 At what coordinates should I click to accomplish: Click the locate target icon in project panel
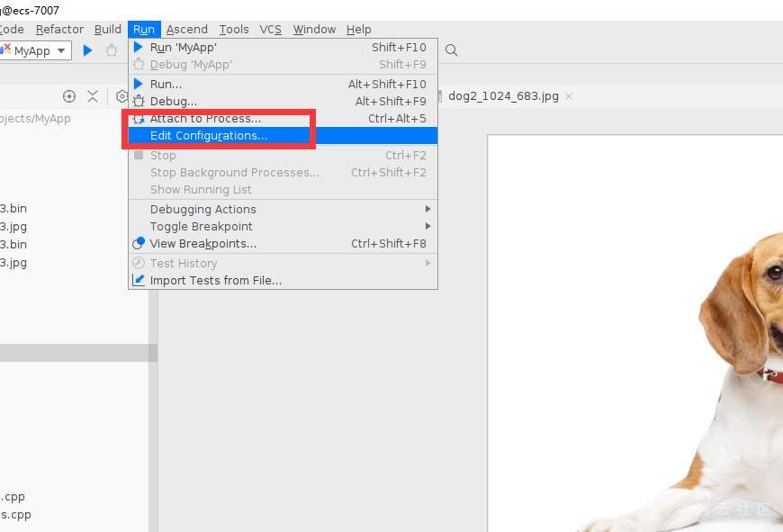click(x=69, y=96)
